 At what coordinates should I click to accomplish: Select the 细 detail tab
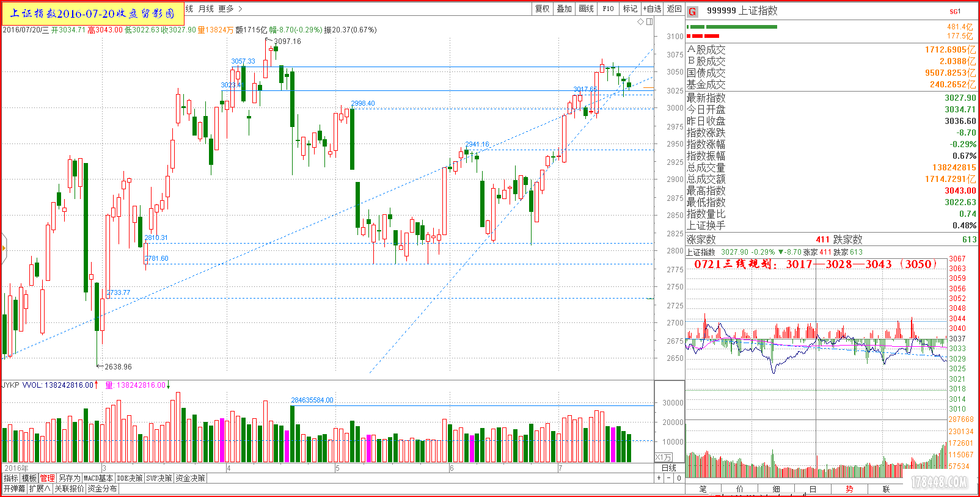point(777,489)
